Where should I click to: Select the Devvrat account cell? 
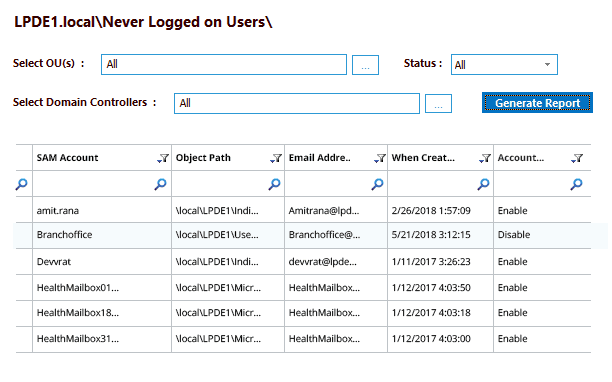point(102,261)
